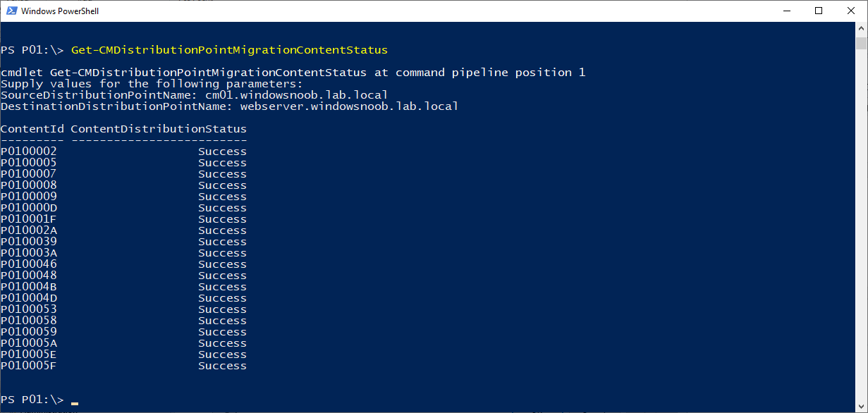868x413 pixels.
Task: Click content ID P010005F
Action: (x=29, y=366)
